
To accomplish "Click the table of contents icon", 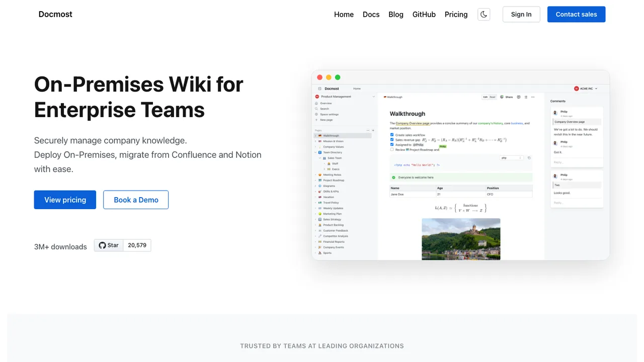I will [x=526, y=97].
